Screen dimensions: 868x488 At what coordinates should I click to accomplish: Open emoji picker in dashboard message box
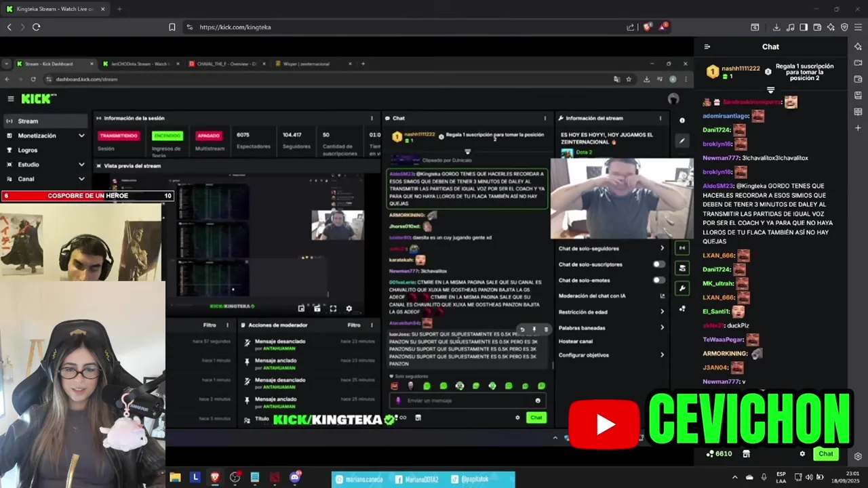538,401
